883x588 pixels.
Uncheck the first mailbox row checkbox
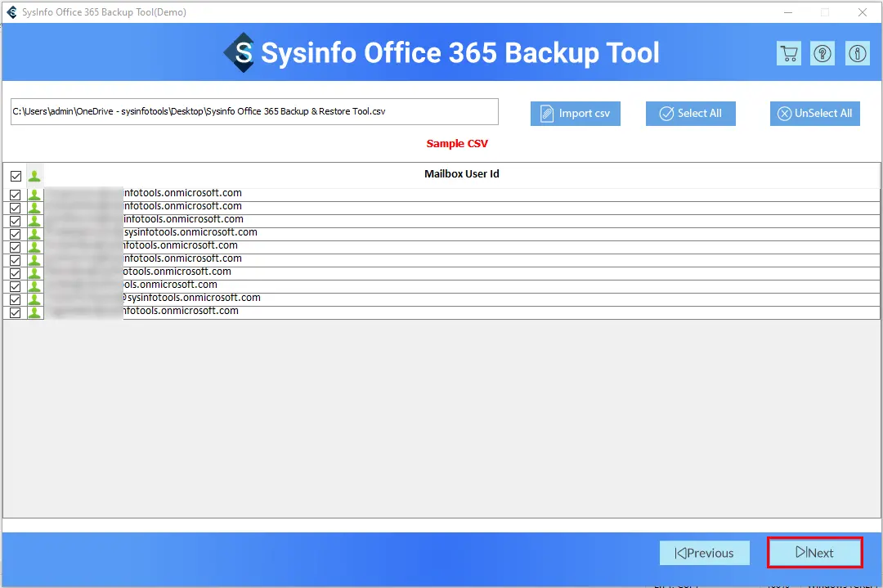coord(16,195)
